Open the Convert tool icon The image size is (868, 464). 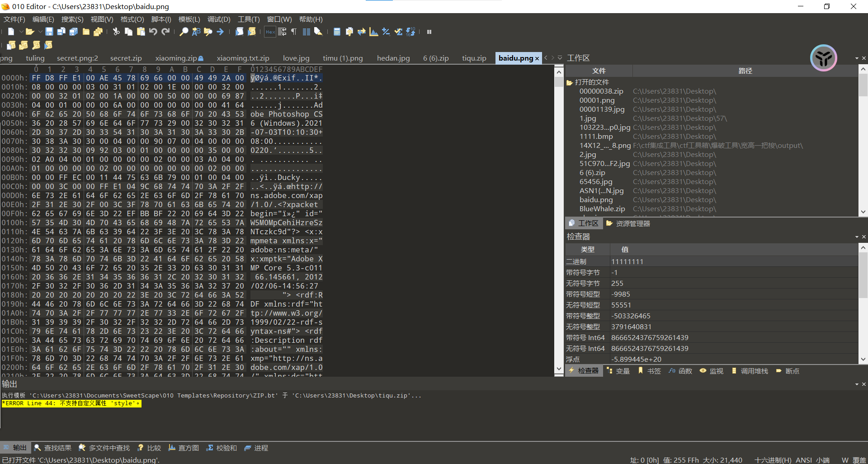362,32
